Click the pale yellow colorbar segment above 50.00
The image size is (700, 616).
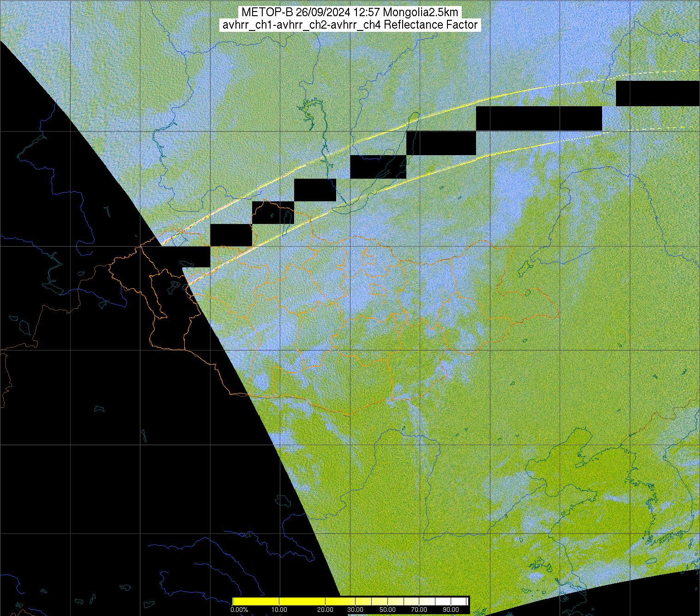(388, 601)
